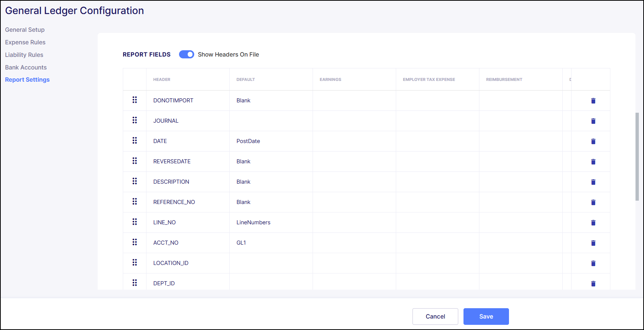The height and width of the screenshot is (330, 644).
Task: Click the trash icon for REVERSEDATE
Action: (x=593, y=161)
